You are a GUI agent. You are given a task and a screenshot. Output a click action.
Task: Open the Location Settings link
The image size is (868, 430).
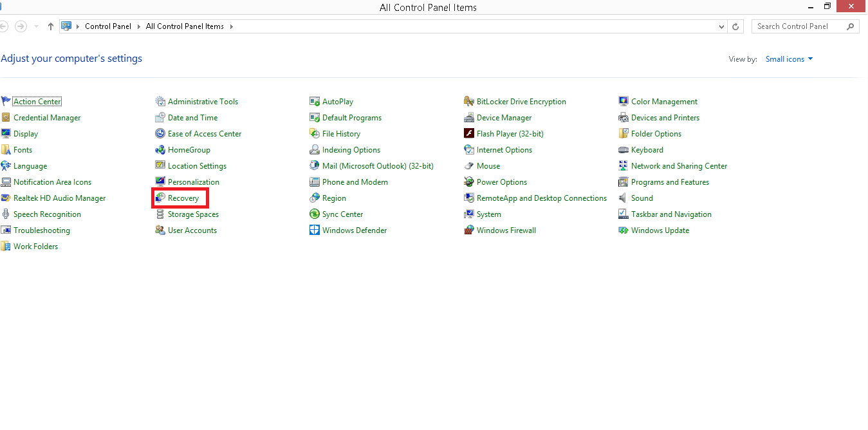197,166
